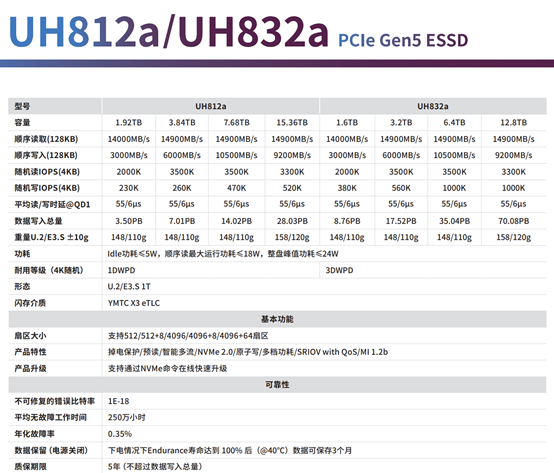
Task: Select the 6.4TB capacity cell
Action: (454, 123)
